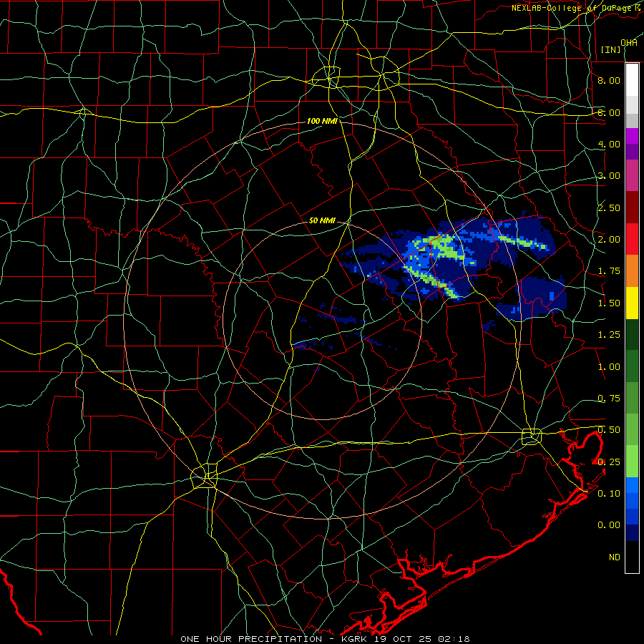644x644 pixels.
Task: Click the 1.25 legend value label
Action: (609, 335)
